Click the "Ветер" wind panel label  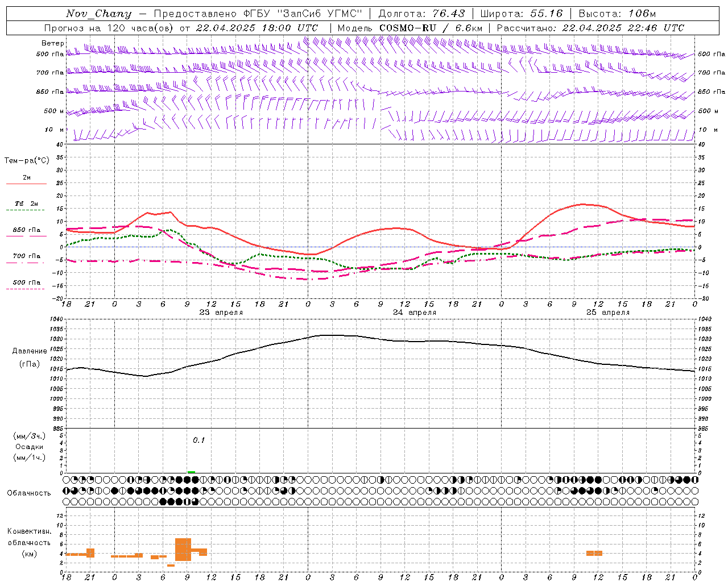tap(52, 43)
